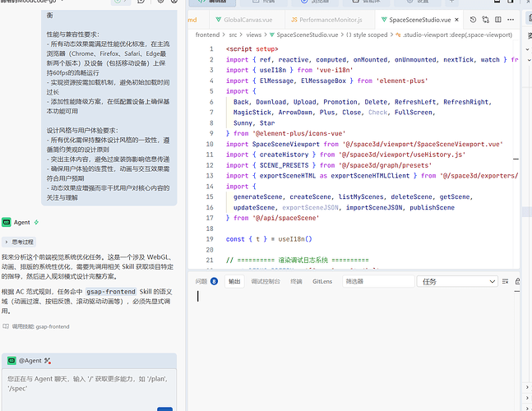Switch to the 终端 terminal tab
532x411 pixels.
[296, 281]
